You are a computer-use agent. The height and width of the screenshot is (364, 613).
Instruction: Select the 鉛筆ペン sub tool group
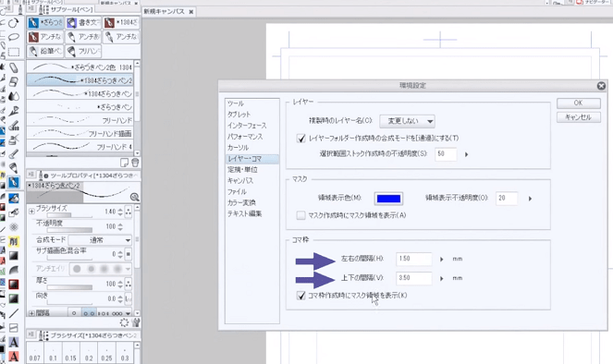pos(45,51)
